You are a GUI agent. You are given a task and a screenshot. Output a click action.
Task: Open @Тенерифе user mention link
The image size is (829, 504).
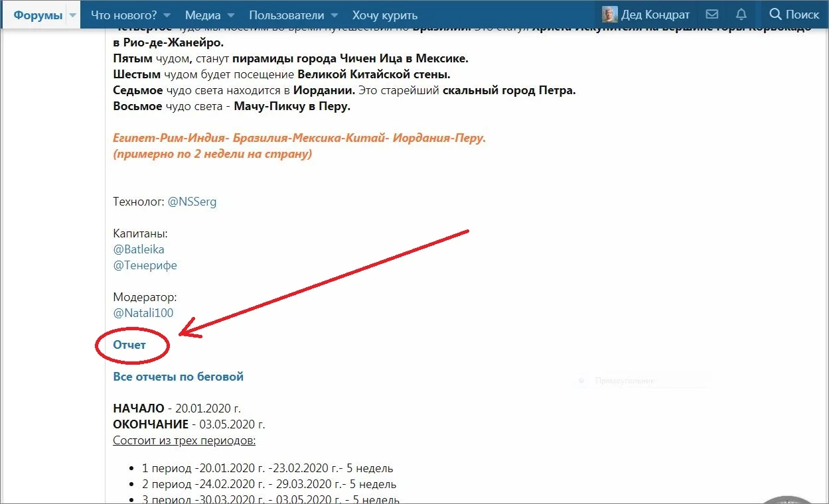(145, 265)
